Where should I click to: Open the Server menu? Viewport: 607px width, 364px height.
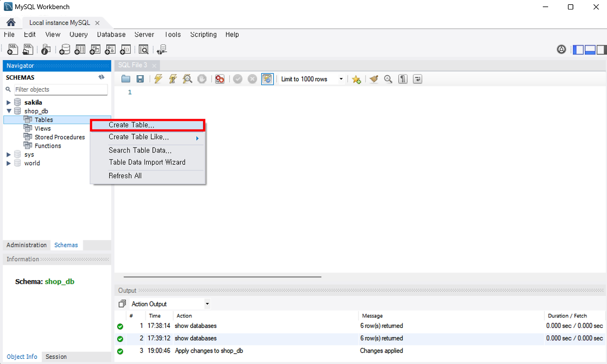pos(144,35)
